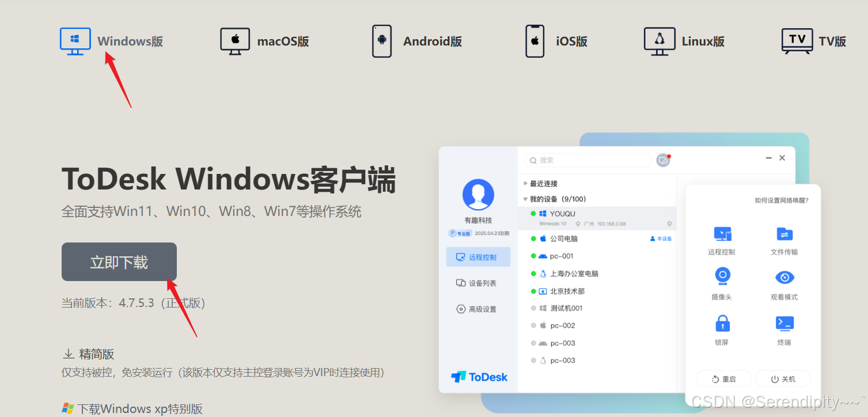The height and width of the screenshot is (417, 868).
Task: Open 如何设置网络唤醒? help link
Action: click(x=781, y=200)
